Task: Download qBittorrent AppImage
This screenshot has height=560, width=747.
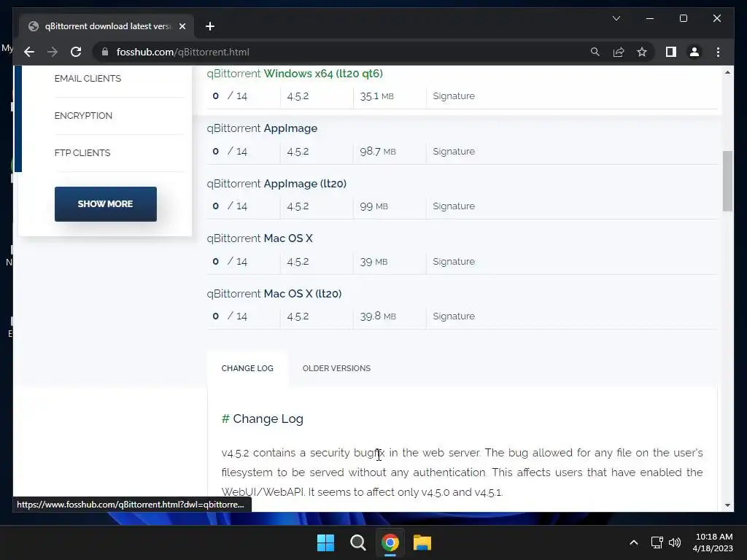Action: point(262,128)
